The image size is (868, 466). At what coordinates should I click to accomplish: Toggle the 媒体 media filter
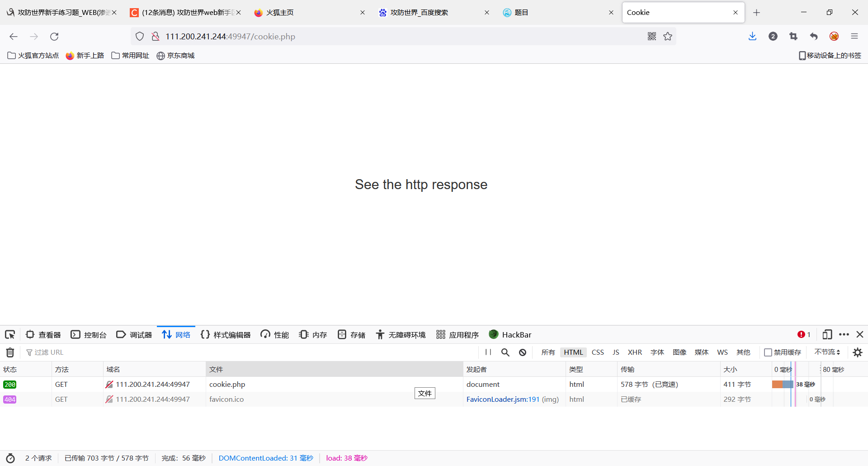pos(702,352)
